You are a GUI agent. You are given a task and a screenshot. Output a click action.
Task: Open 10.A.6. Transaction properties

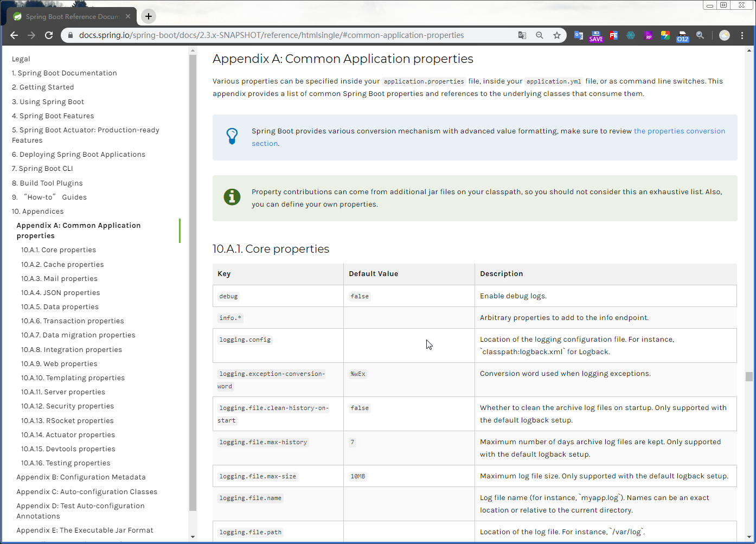click(x=73, y=321)
